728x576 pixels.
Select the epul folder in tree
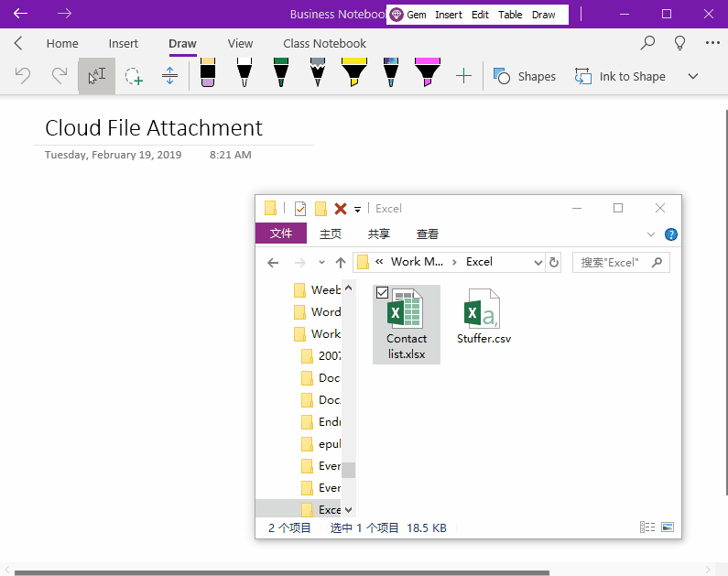point(321,444)
